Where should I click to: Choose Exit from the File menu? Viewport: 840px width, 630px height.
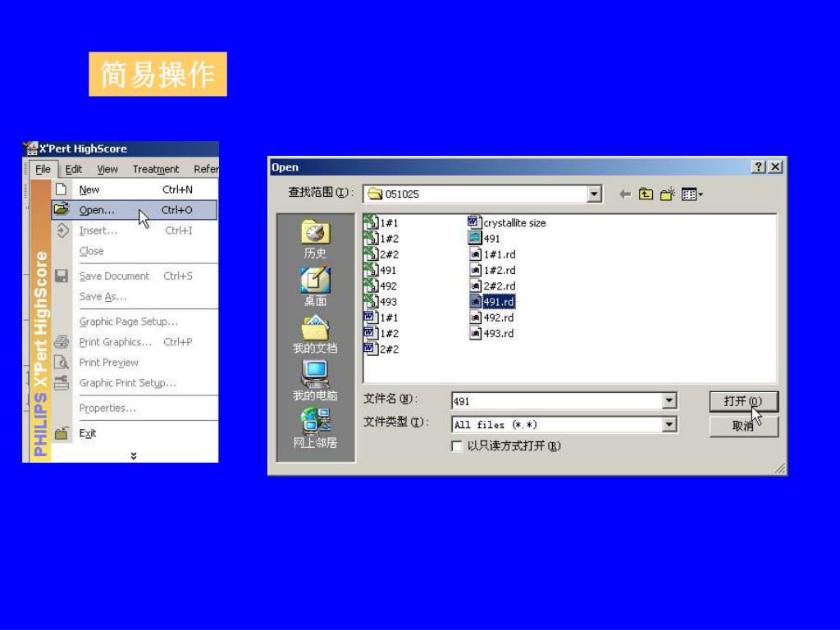(x=135, y=433)
